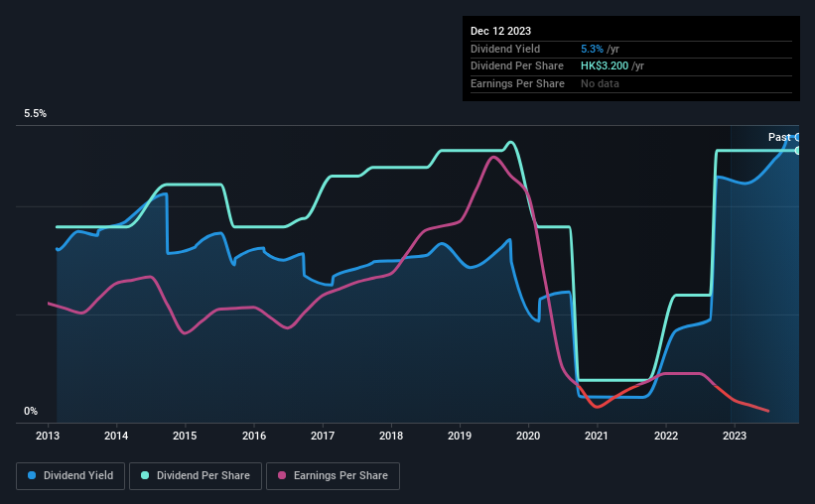Click the 5.3% dividend yield value
Viewport: 815px width, 504px height.
[592, 49]
